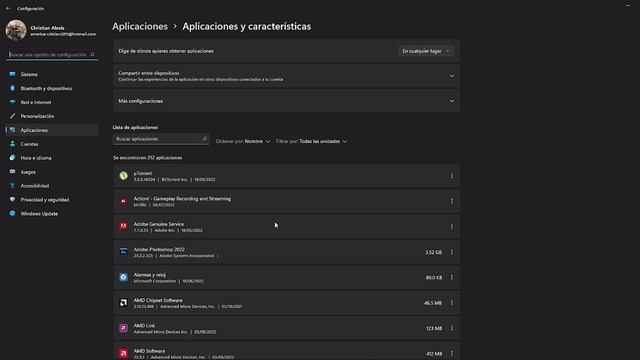640x360 pixels.
Task: Click the AMD Link app icon
Action: [x=123, y=328]
